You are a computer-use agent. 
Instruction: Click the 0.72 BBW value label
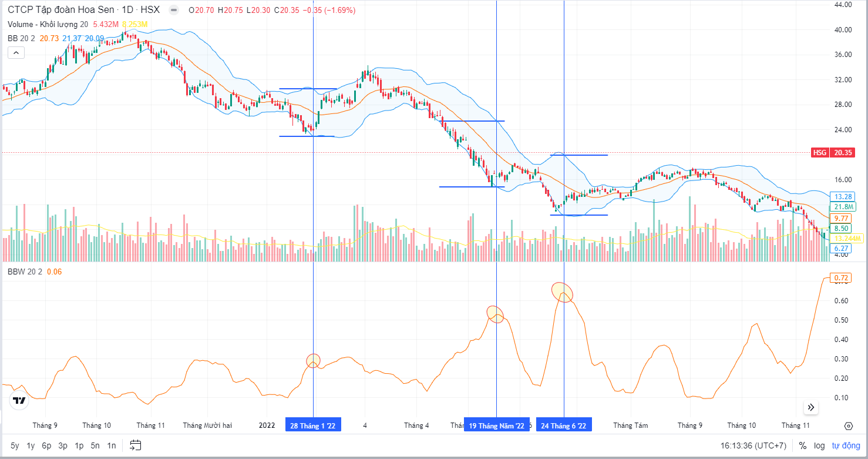tap(841, 277)
